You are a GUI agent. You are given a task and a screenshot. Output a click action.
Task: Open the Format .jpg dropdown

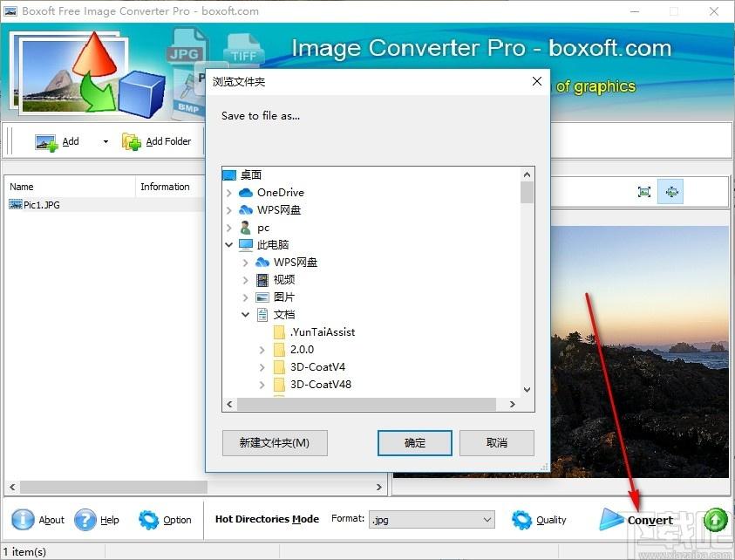point(432,520)
